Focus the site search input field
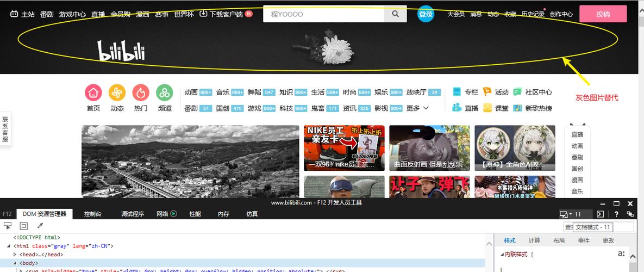The height and width of the screenshot is (272, 644). click(x=324, y=14)
